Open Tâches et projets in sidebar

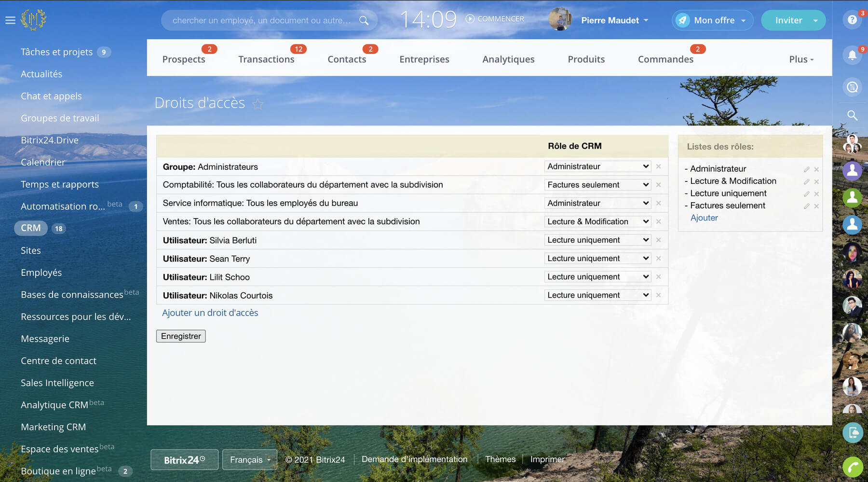[56, 52]
